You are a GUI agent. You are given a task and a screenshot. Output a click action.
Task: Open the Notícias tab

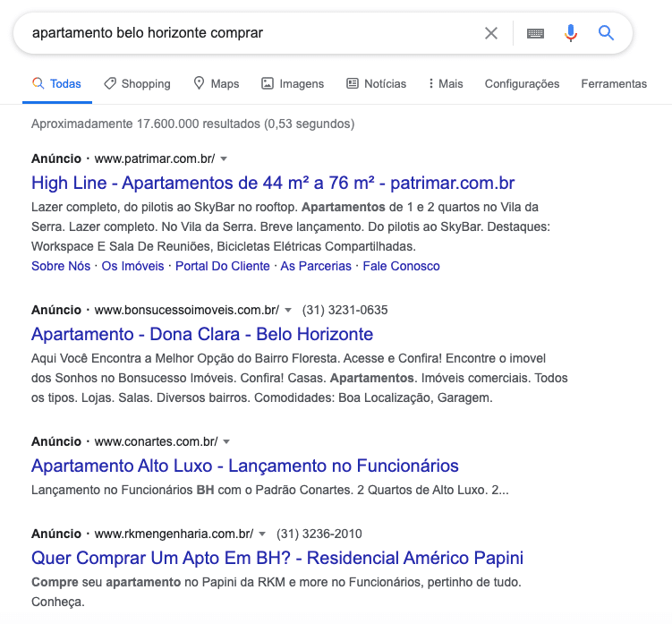377,83
